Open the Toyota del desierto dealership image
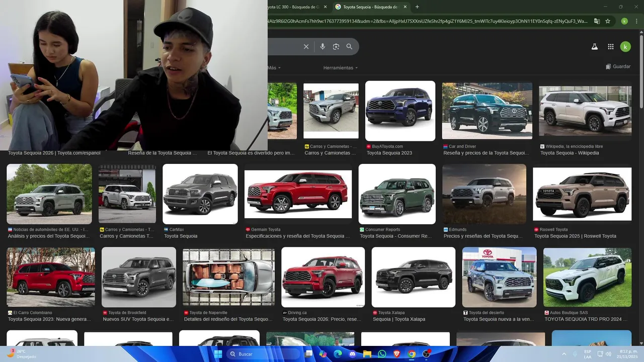644x362 pixels. (x=500, y=277)
